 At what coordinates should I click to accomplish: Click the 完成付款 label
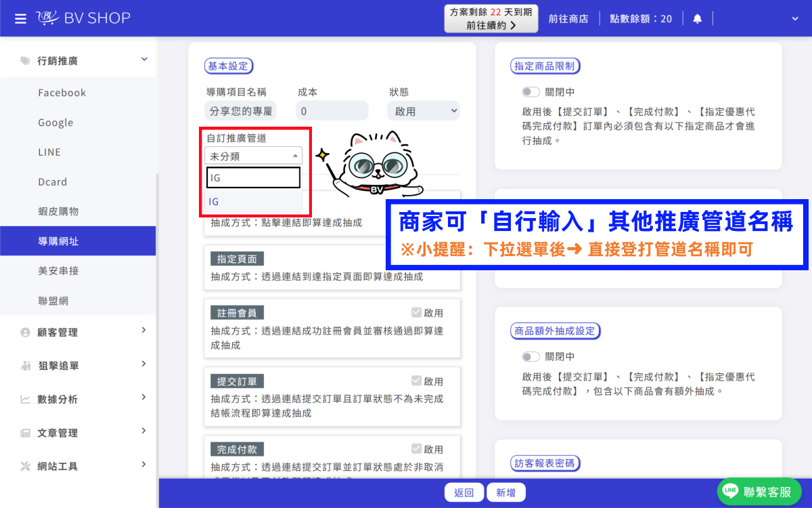click(x=237, y=449)
